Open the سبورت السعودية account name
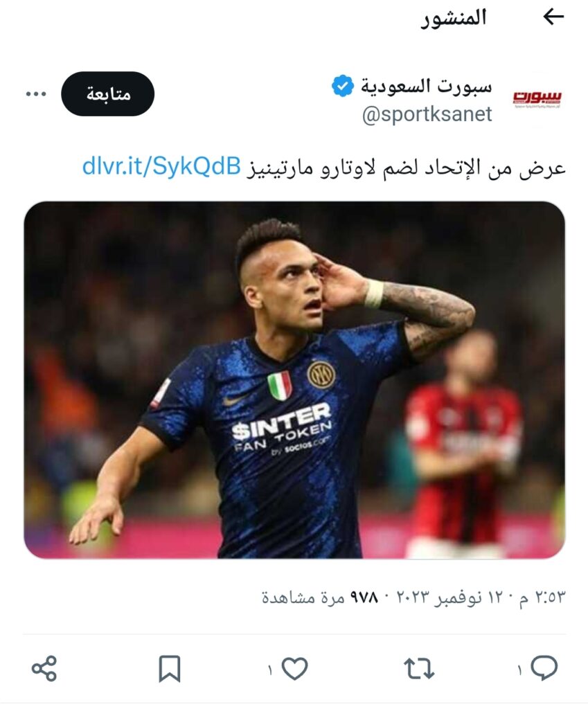588x709 pixels. click(x=426, y=85)
